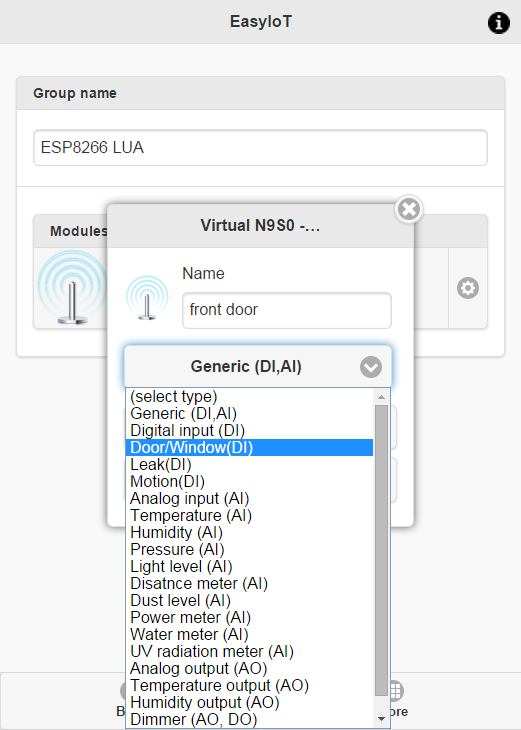521x730 pixels.
Task: Click the dropdown list scrollbar thumb
Action: pos(381,550)
